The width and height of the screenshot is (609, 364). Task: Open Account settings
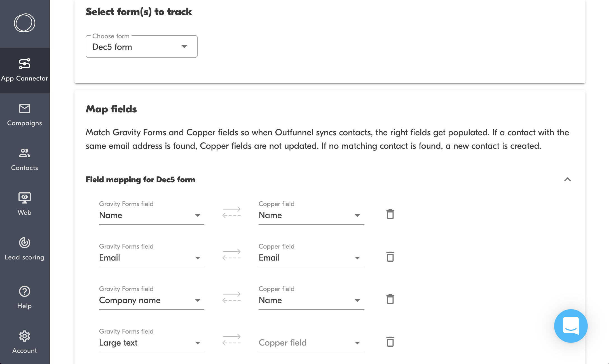point(25,342)
